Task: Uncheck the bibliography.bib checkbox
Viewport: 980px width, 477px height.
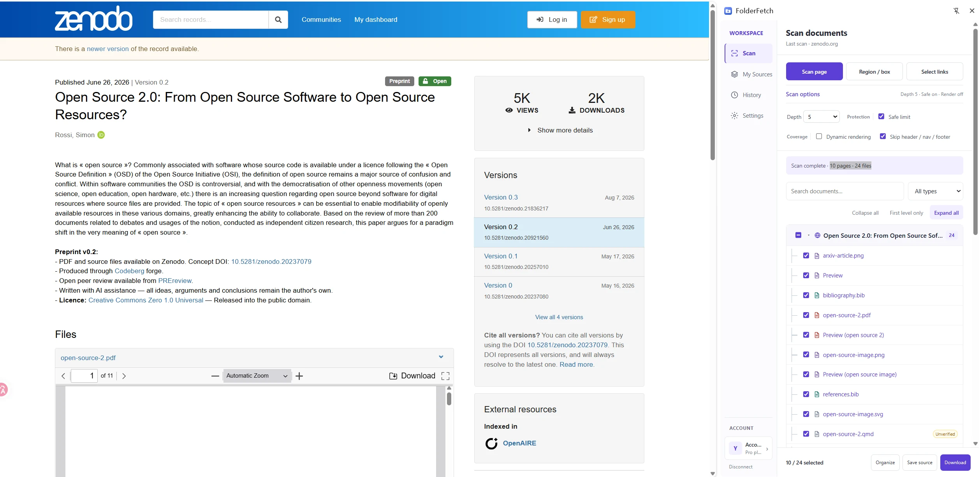Action: coord(806,295)
